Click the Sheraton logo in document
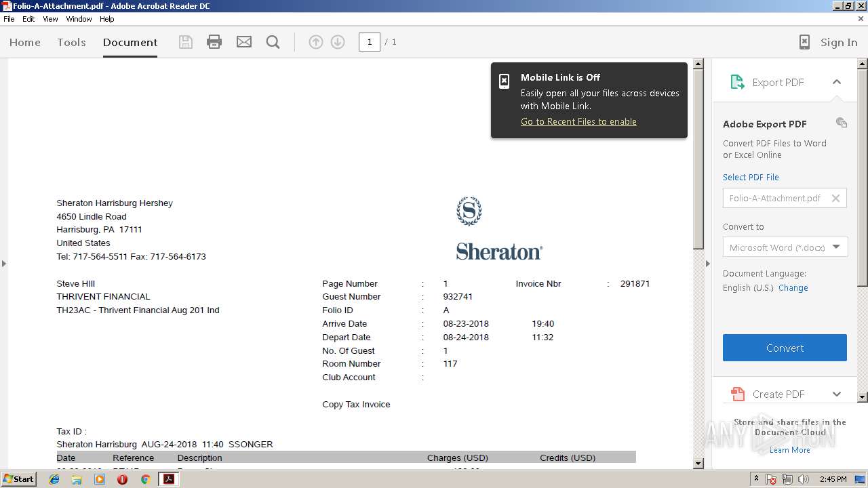868x488 pixels. point(499,228)
